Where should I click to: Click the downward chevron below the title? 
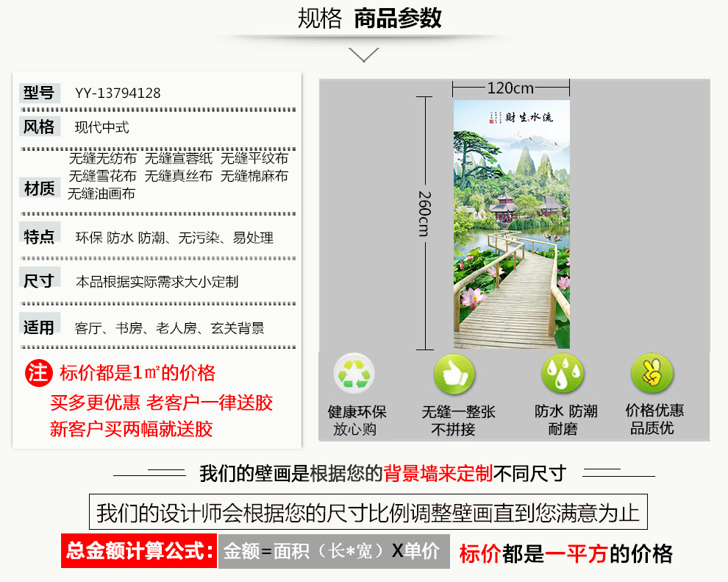364,54
